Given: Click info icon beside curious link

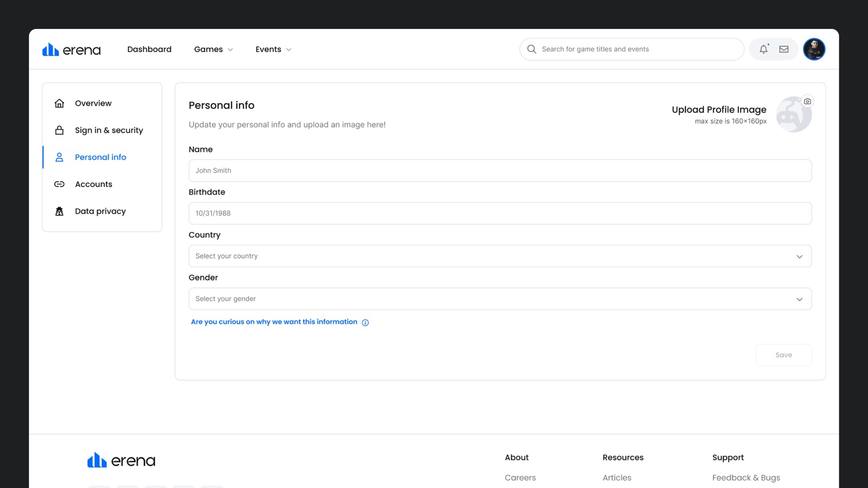Looking at the screenshot, I should [x=365, y=323].
